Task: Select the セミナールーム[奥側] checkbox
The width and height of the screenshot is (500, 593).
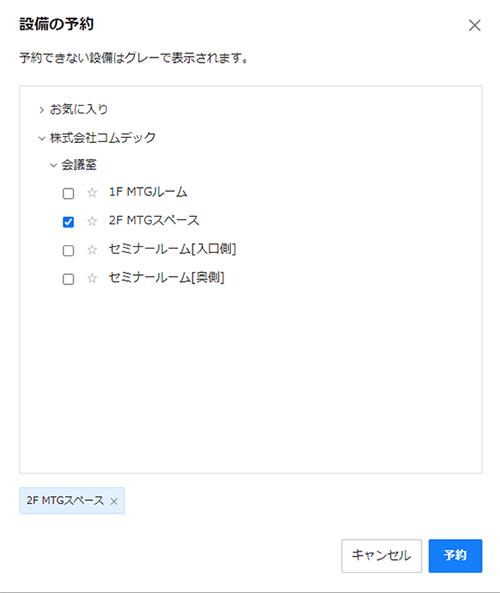Action: coord(68,279)
